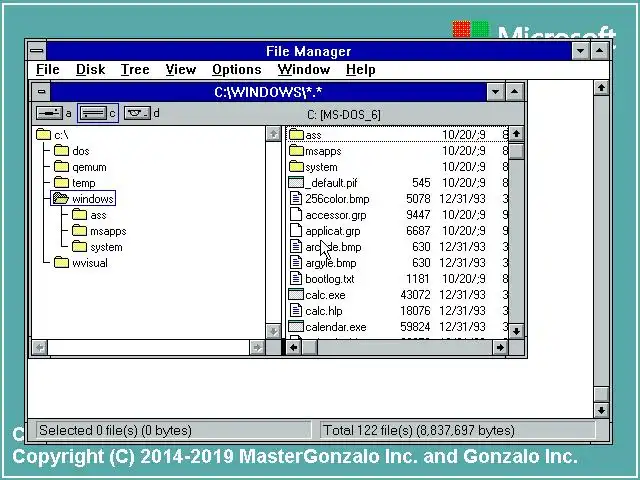The width and height of the screenshot is (640, 480).
Task: Click system folder icon in file list
Action: [x=296, y=167]
